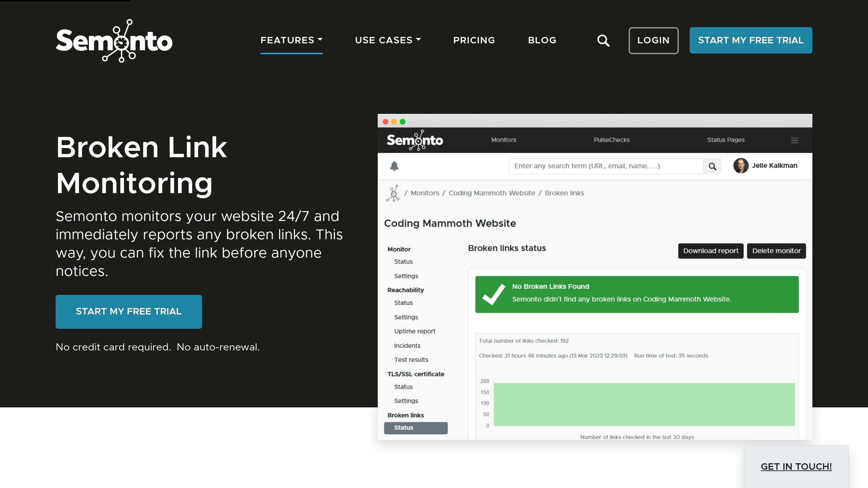The image size is (868, 488).
Task: Open the site search magnifier icon
Action: [x=603, y=41]
